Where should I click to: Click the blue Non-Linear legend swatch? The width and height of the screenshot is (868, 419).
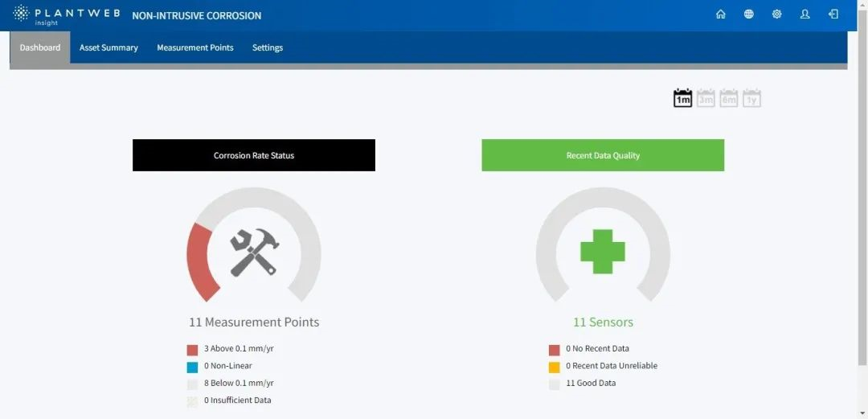point(192,367)
